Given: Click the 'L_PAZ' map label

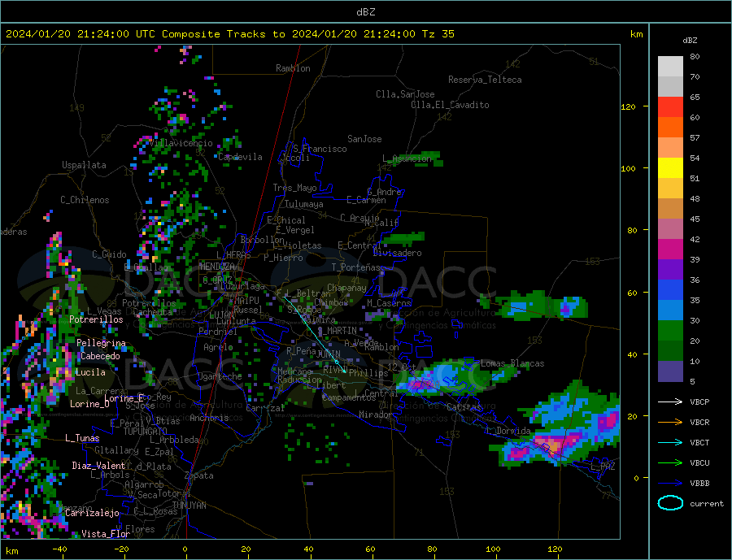Looking at the screenshot, I should coord(603,467).
